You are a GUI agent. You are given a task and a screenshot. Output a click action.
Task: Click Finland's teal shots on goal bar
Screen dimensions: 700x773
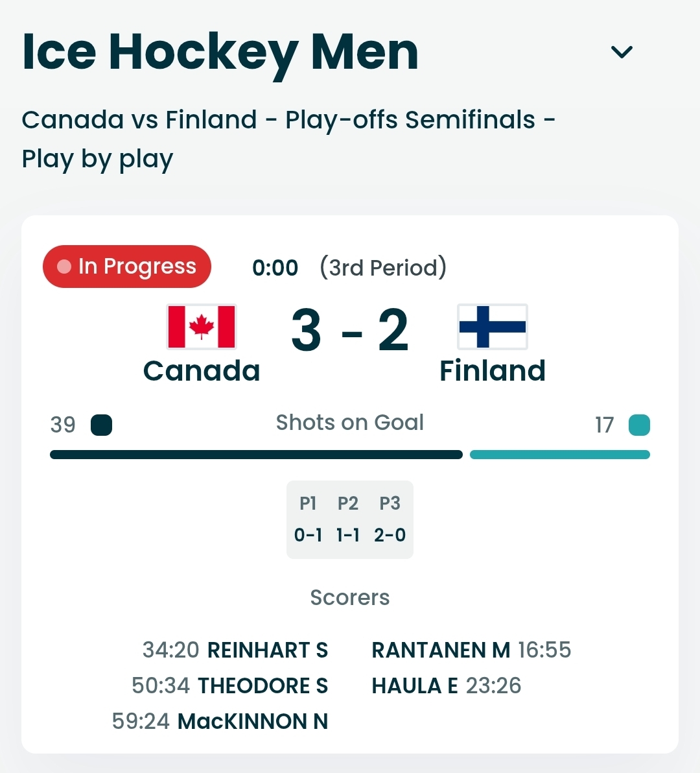pyautogui.click(x=559, y=455)
